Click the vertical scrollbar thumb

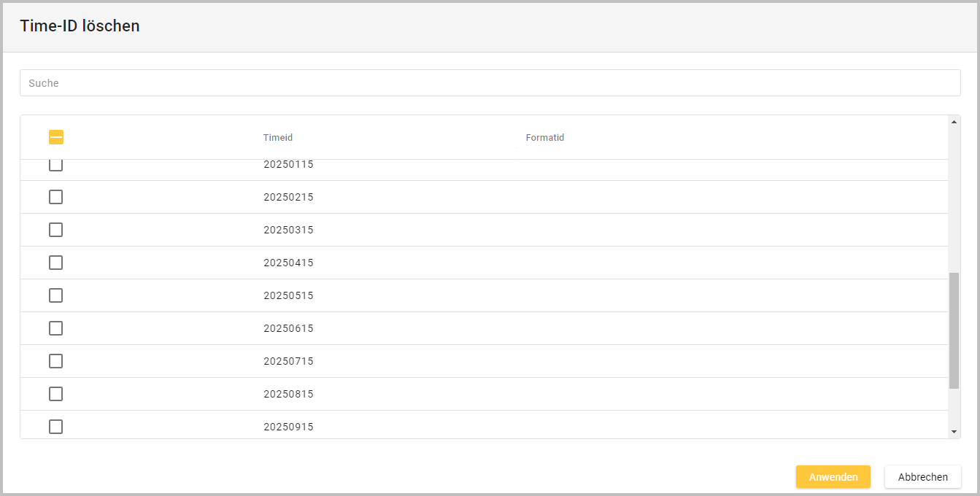pos(954,330)
